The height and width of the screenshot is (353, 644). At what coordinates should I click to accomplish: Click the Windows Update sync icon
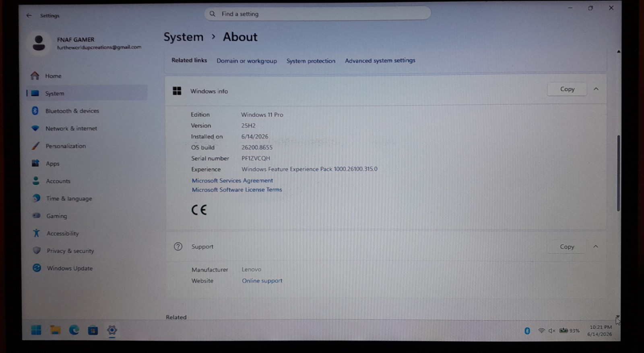pos(37,268)
